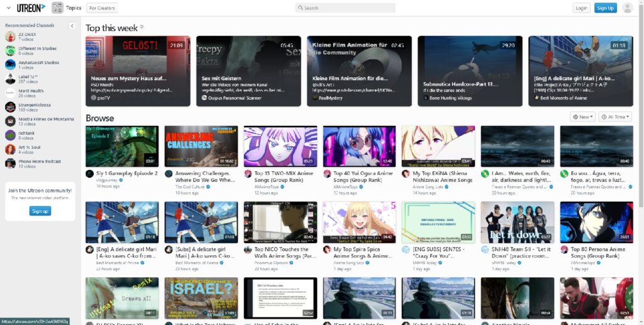Open StrangerPalooza channel avatar
Image resolution: width=644 pixels, height=325 pixels.
click(x=10, y=107)
